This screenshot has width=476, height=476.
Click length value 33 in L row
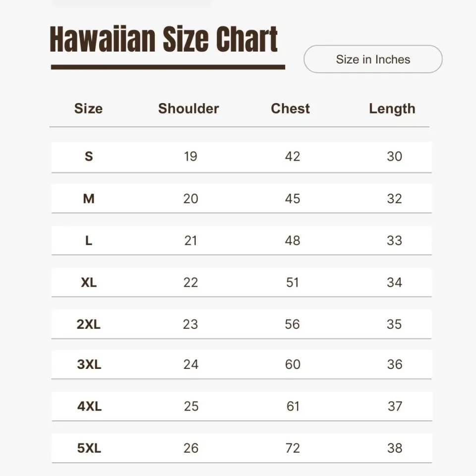pyautogui.click(x=394, y=240)
